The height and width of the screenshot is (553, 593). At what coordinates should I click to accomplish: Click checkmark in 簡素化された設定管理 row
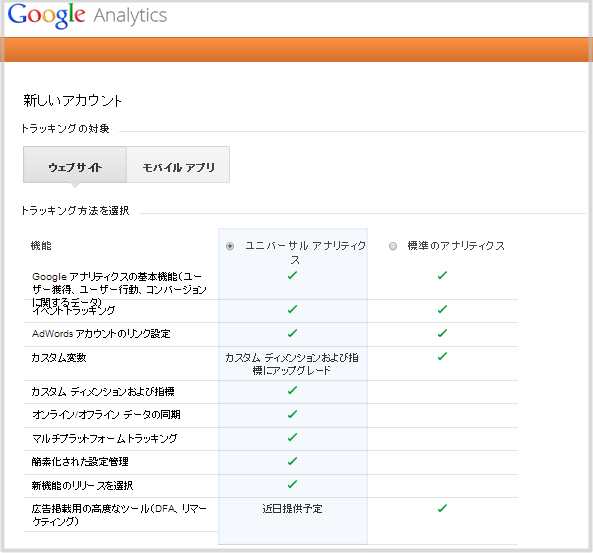(292, 461)
